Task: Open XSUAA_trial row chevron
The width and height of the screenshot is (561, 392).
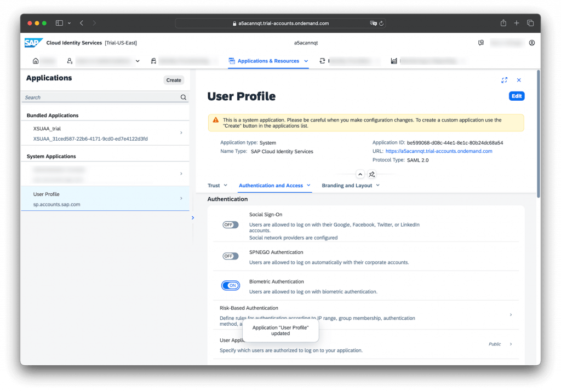Action: (181, 132)
